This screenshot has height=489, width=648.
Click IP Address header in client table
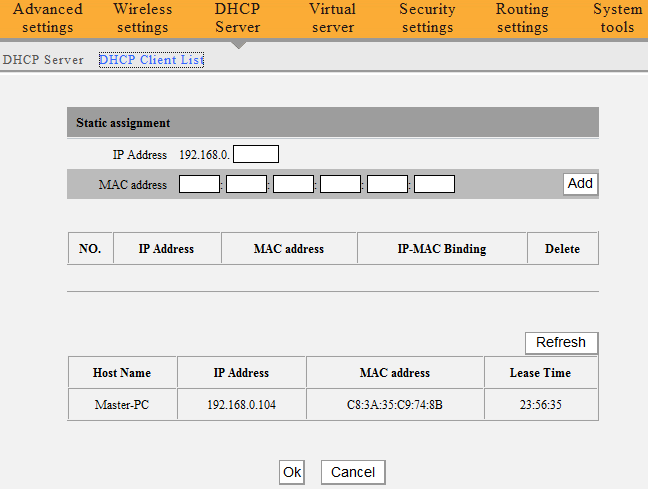[241, 373]
